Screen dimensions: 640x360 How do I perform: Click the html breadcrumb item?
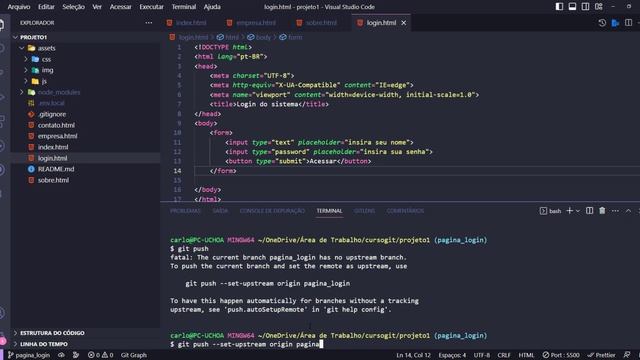coord(232,37)
